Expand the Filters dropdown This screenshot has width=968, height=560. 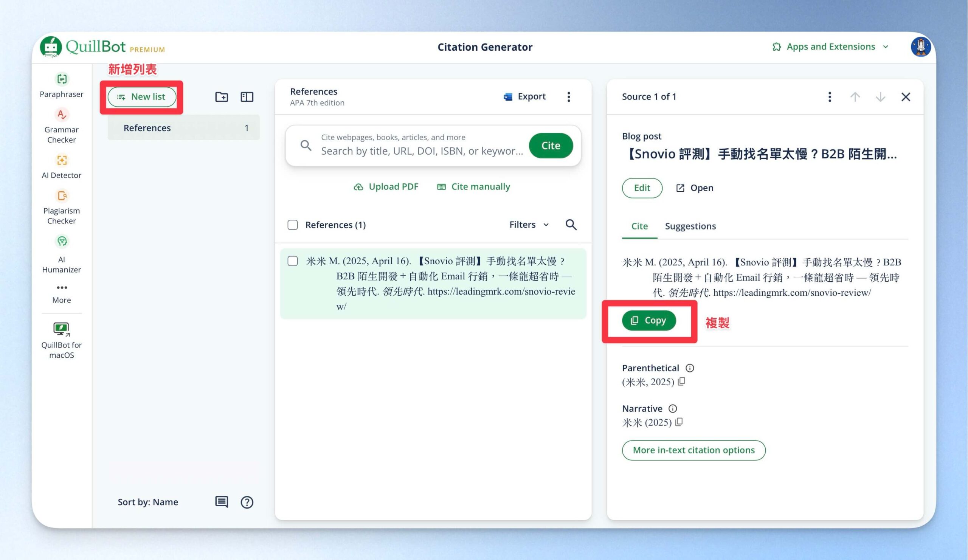(x=529, y=225)
